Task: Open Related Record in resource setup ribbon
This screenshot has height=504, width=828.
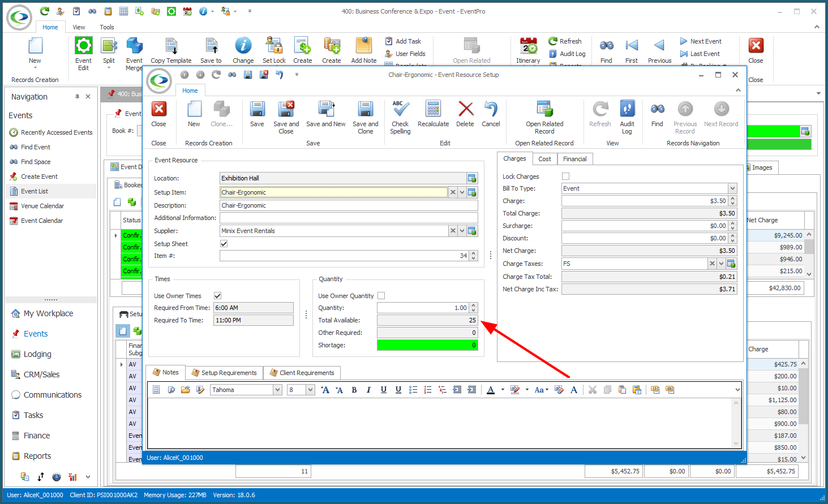Action: [544, 117]
